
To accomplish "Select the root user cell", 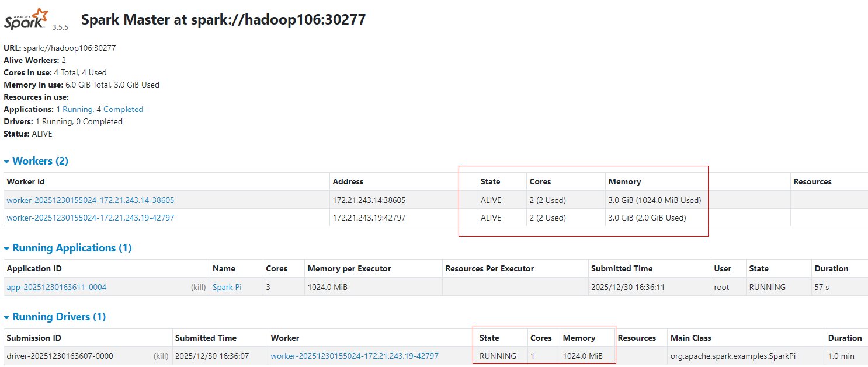I will (722, 287).
